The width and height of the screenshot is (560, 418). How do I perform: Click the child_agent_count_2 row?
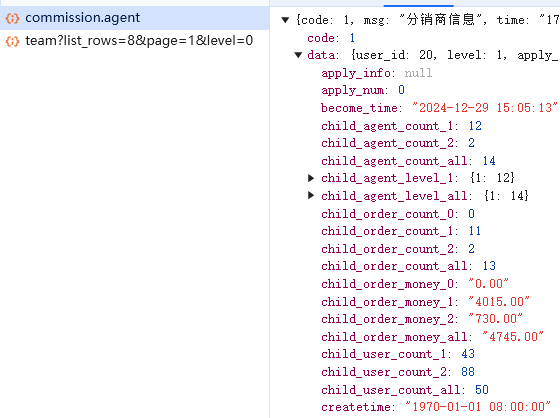coord(398,143)
